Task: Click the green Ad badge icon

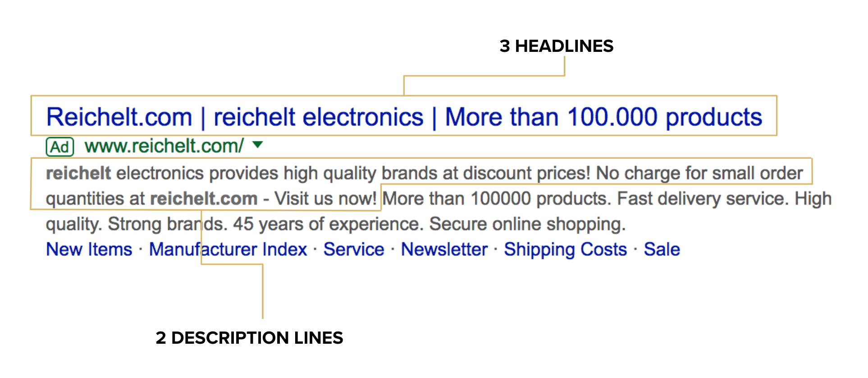Action: point(59,147)
